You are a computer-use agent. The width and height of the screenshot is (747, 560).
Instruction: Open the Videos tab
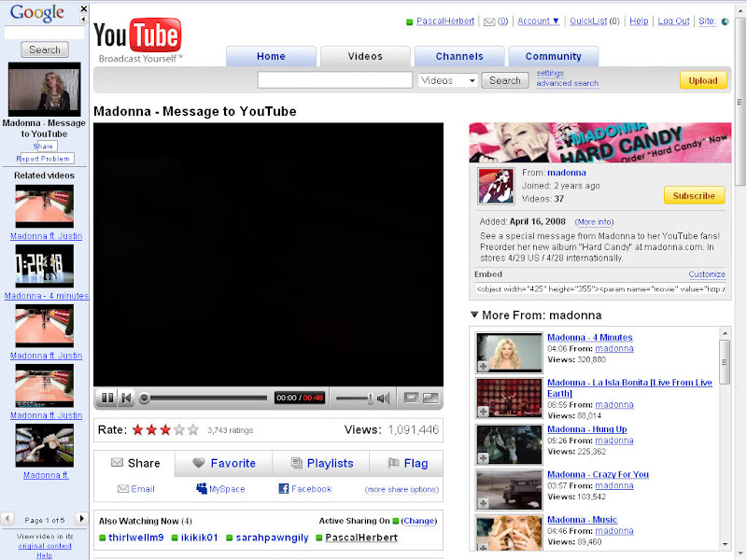(x=365, y=56)
